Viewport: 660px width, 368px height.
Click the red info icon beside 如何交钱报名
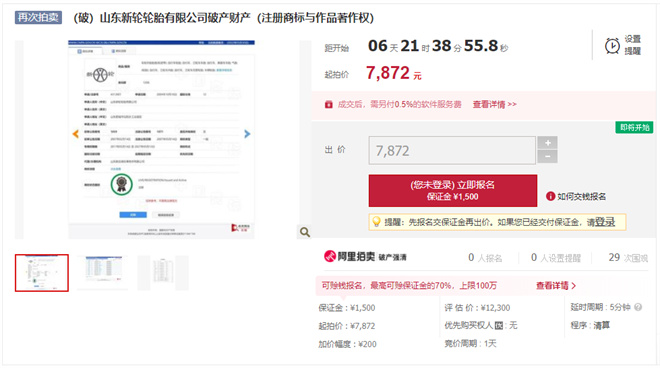pos(550,196)
